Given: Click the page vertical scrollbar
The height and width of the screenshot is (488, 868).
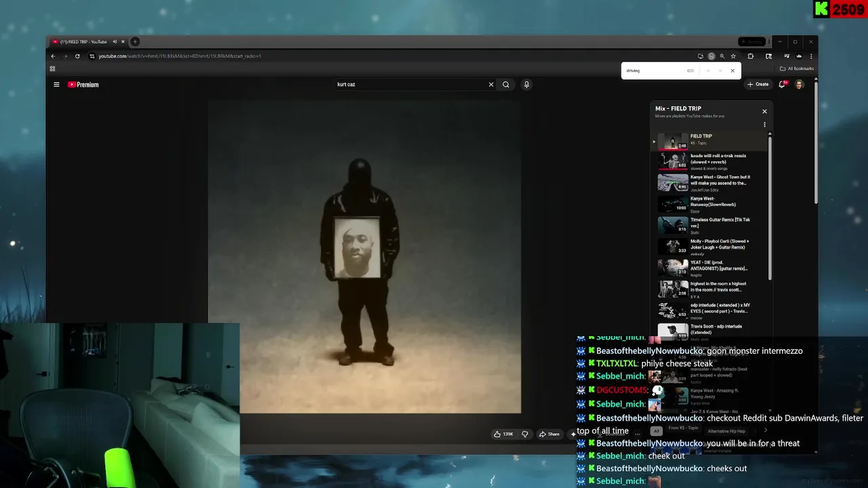Looking at the screenshot, I should click(x=816, y=142).
